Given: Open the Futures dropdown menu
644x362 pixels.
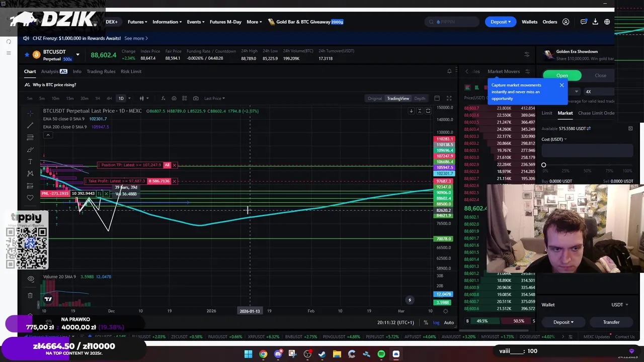Looking at the screenshot, I should click(x=137, y=22).
